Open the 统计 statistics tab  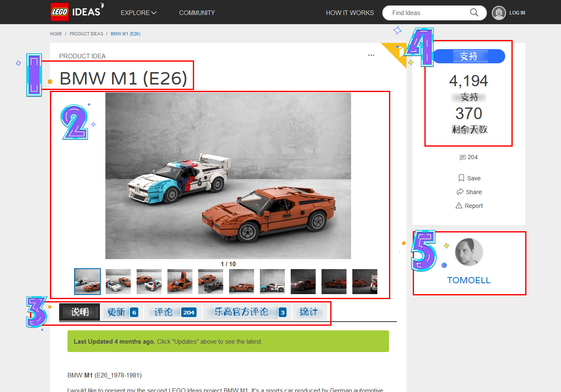point(309,312)
